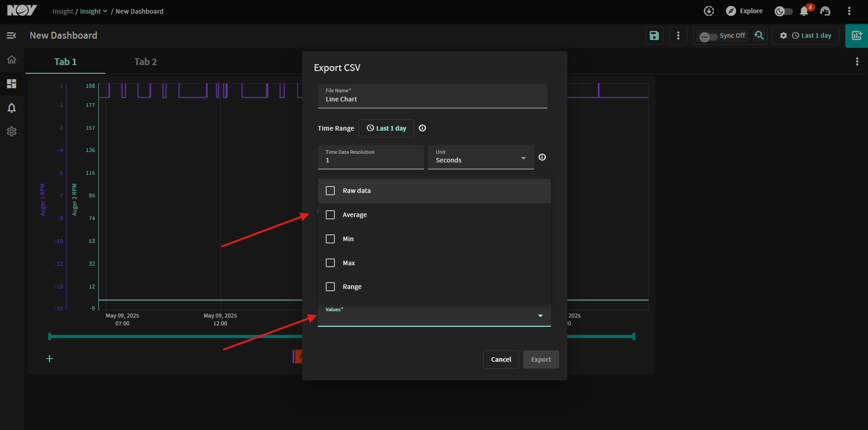Collapse the sidebar menu icon
868x430 pixels.
(x=12, y=35)
